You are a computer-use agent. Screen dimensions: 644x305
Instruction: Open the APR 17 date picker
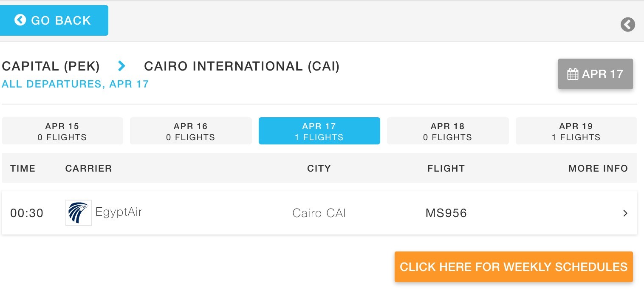click(x=595, y=74)
